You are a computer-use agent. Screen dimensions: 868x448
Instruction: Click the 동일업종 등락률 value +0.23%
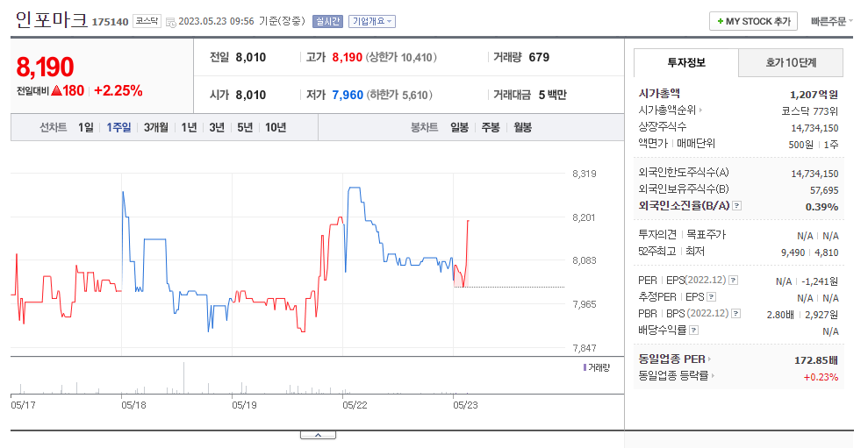(x=821, y=377)
